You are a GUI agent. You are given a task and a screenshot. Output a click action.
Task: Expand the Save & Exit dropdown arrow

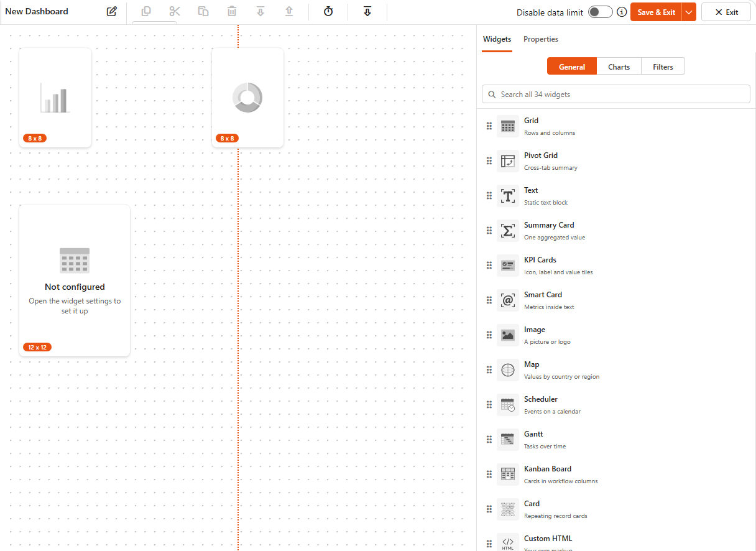(x=689, y=12)
